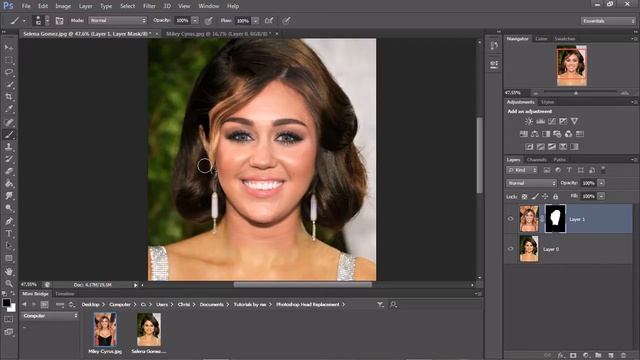Open layer blend mode Normal dropdown
The width and height of the screenshot is (640, 360).
click(x=531, y=183)
